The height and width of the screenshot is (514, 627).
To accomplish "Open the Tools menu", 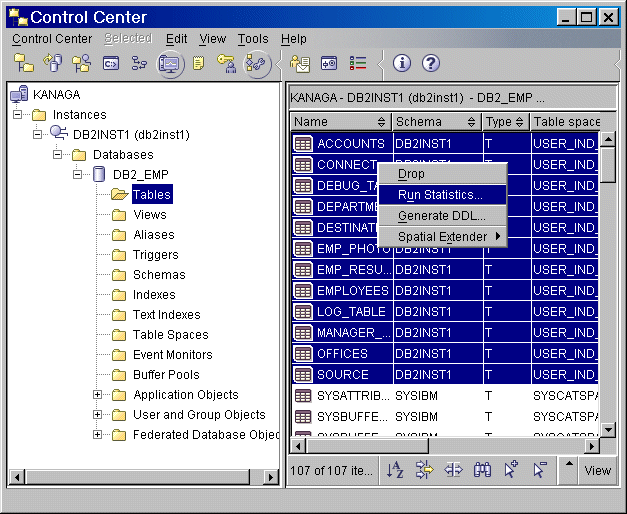I will click(253, 39).
